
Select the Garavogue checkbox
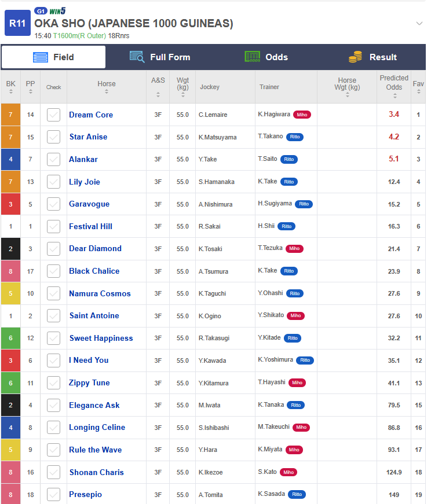pos(53,204)
